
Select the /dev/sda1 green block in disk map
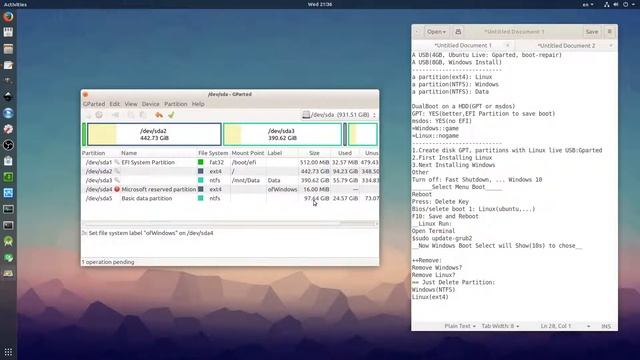click(x=84, y=134)
